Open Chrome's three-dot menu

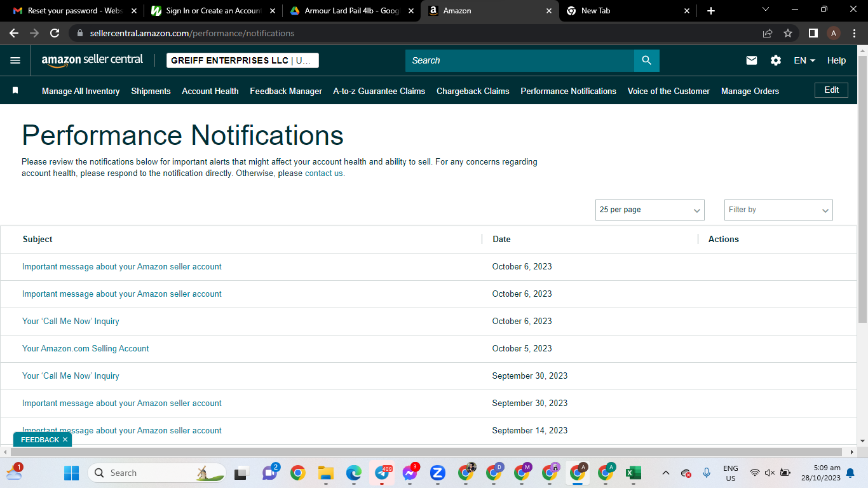[x=853, y=33]
